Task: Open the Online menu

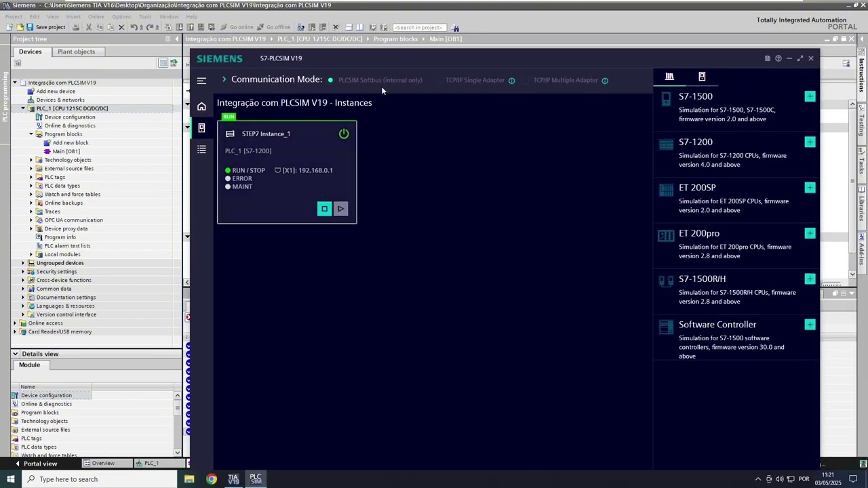Action: (96, 16)
